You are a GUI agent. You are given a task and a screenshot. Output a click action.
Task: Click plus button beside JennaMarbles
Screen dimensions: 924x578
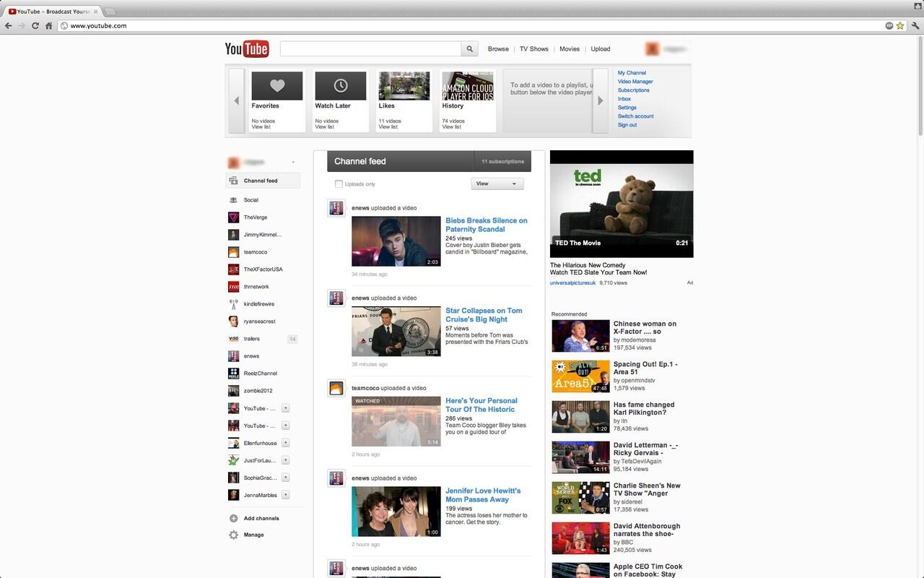pos(286,495)
